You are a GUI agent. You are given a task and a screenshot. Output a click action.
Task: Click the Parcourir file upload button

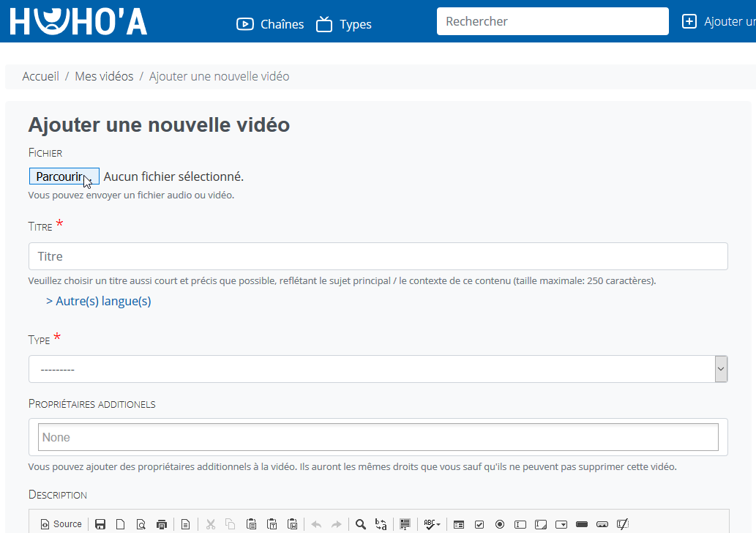64,176
